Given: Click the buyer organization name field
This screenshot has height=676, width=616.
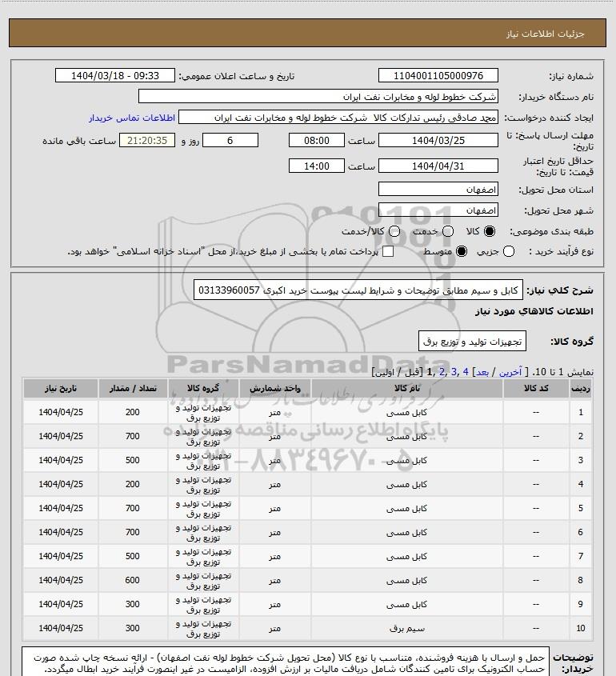Looking at the screenshot, I should click(318, 97).
